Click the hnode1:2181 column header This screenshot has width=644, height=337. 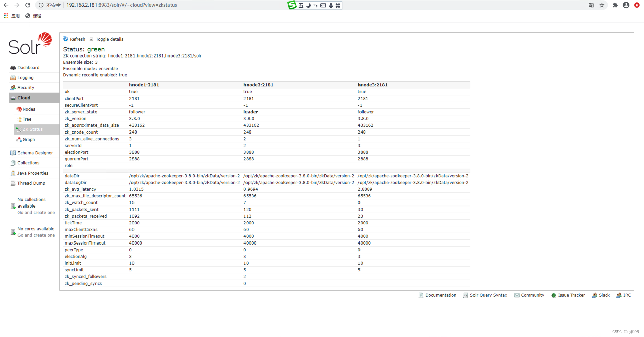click(x=144, y=85)
